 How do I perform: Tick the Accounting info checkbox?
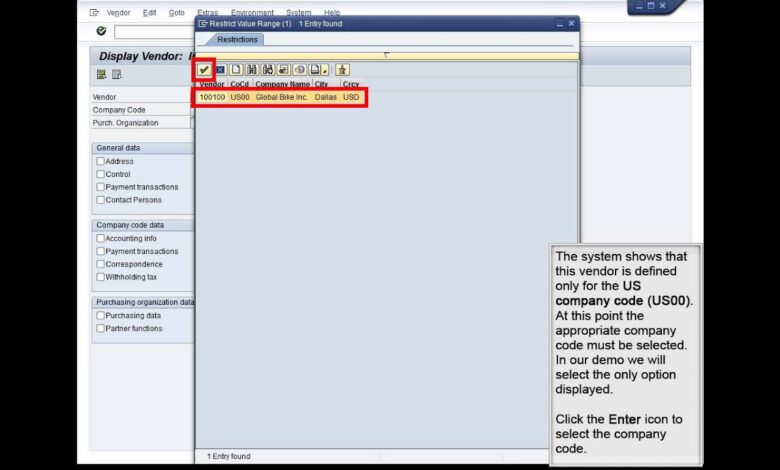(x=100, y=238)
